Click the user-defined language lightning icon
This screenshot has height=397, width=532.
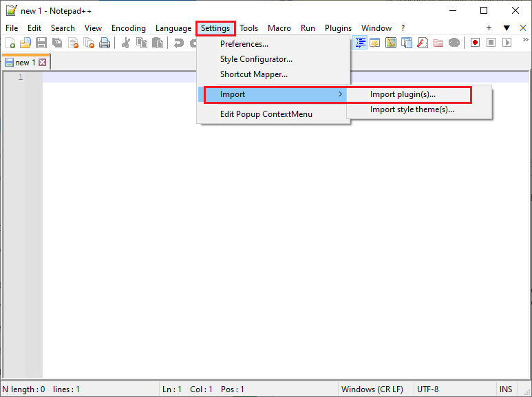tap(375, 43)
